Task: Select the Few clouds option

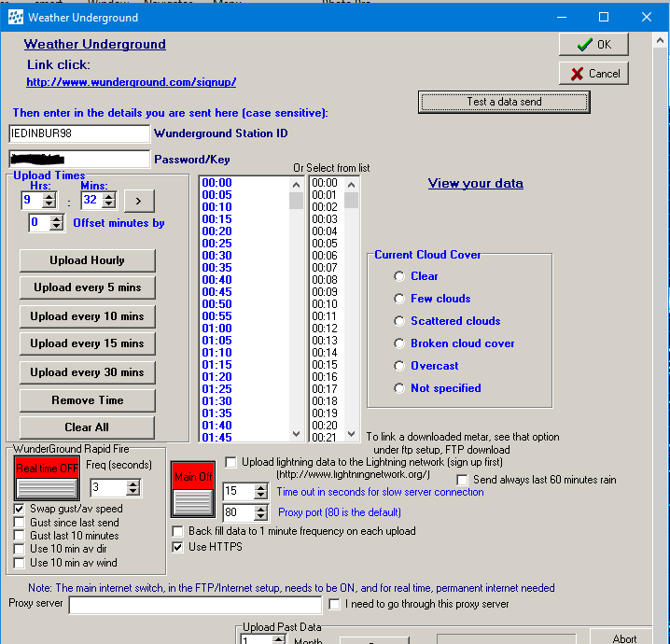Action: pyautogui.click(x=399, y=299)
